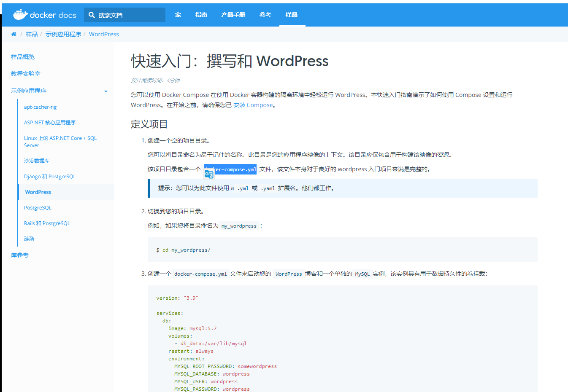
Task: Click the 示例应用程序 breadcrumb link
Action: pos(63,34)
